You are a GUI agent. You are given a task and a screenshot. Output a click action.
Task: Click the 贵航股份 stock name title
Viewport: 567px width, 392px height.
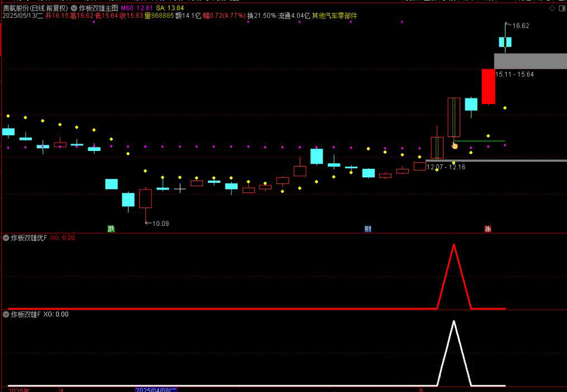click(16, 8)
